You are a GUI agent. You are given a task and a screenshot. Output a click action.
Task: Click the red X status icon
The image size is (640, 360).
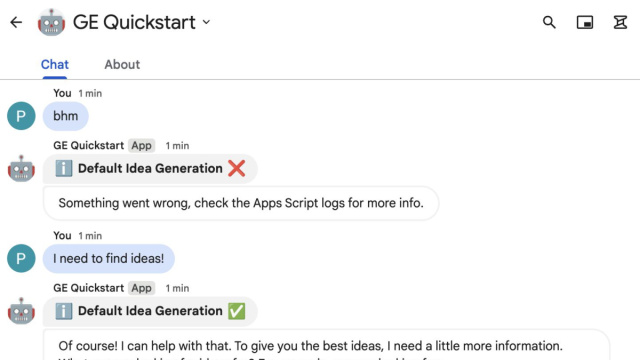pos(237,168)
